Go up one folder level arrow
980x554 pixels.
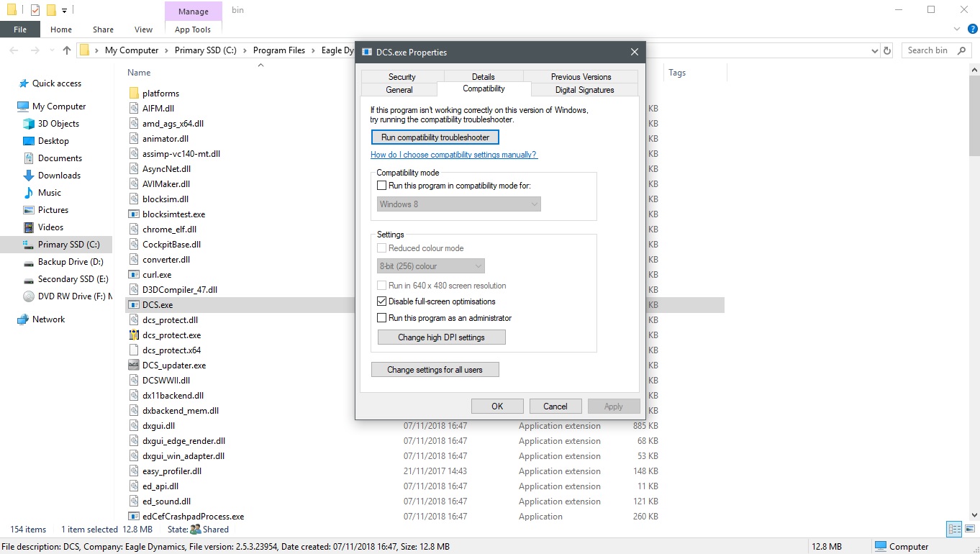[x=67, y=50]
